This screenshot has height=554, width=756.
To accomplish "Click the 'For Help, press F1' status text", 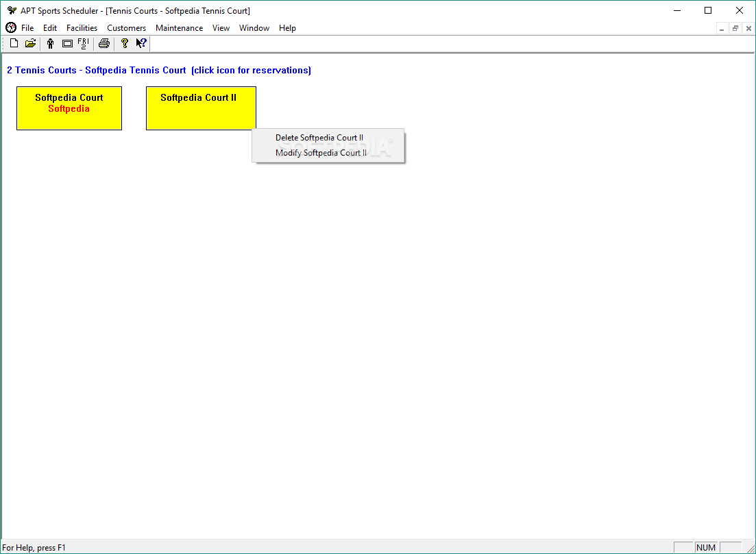I will coord(34,548).
